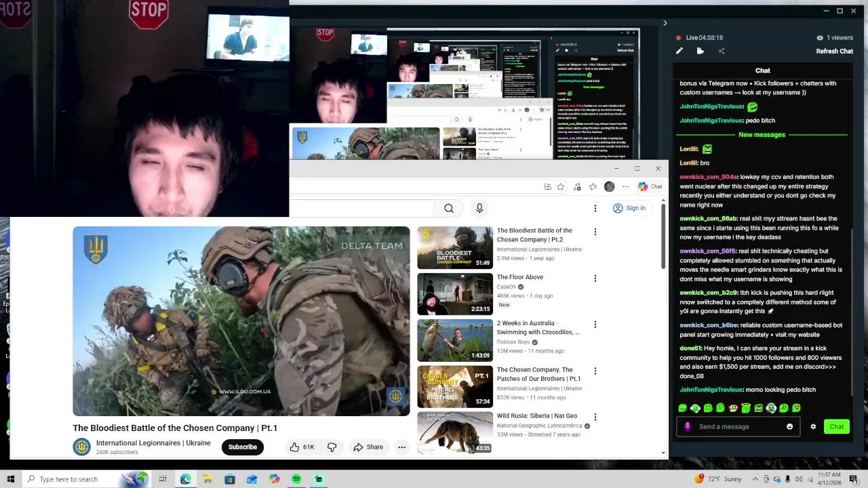Show hidden system tray icons
Image resolution: width=868 pixels, height=488 pixels.
pos(756,479)
